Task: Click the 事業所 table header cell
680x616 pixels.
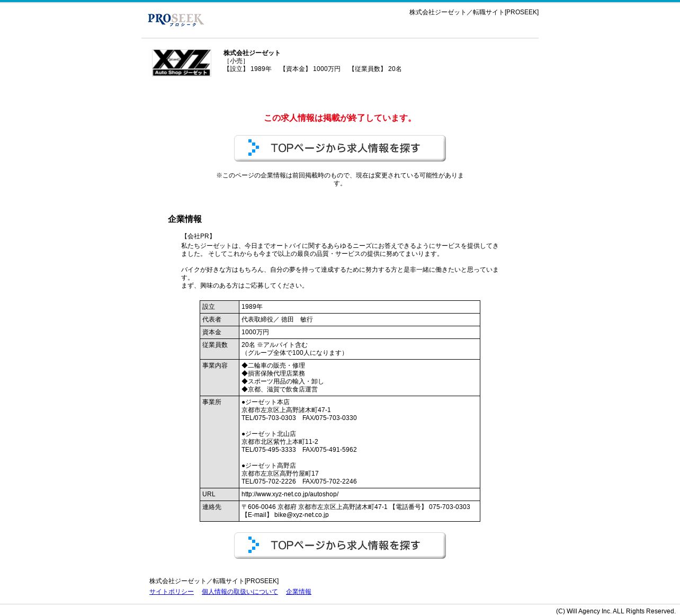Action: click(x=219, y=442)
